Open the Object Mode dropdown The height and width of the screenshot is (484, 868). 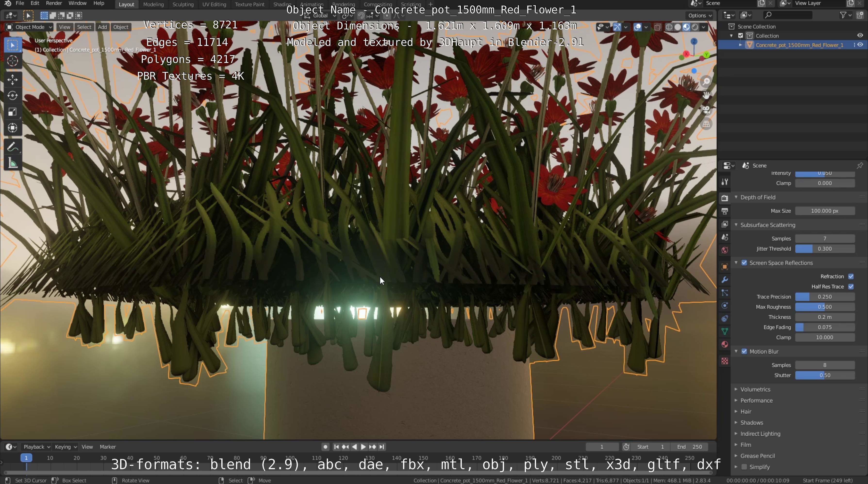[29, 27]
